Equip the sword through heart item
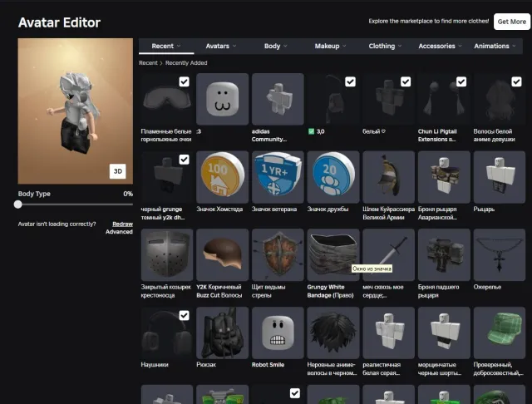Image resolution: width=532 pixels, height=404 pixels. [x=388, y=254]
